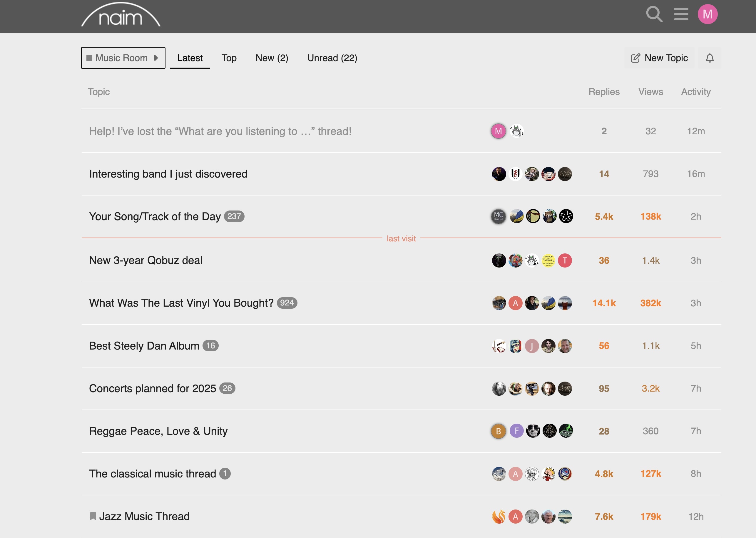The image size is (756, 538).
Task: Sort topics by the Replies column
Action: pos(604,92)
